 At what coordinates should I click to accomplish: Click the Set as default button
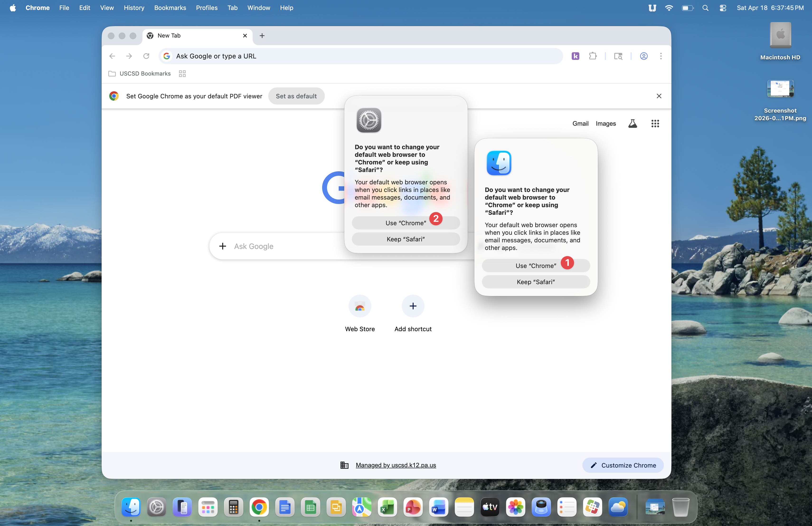(296, 96)
